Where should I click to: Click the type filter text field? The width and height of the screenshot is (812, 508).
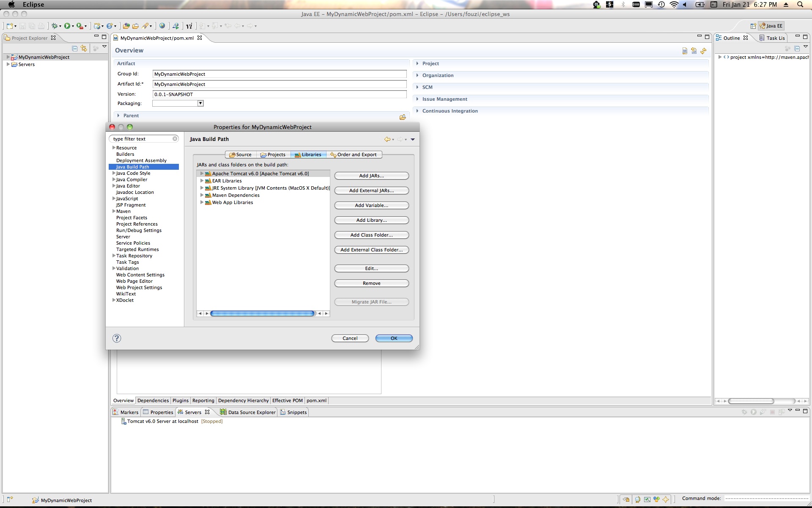(143, 139)
